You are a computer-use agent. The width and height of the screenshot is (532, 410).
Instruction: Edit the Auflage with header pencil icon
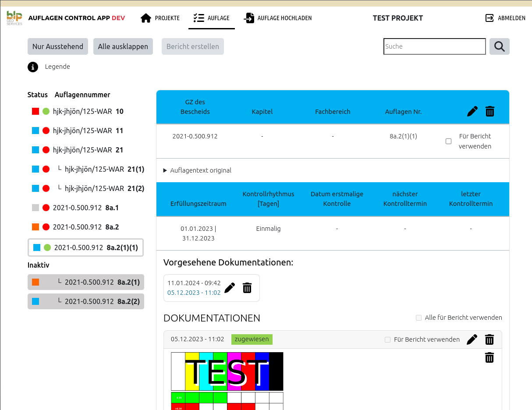(472, 111)
